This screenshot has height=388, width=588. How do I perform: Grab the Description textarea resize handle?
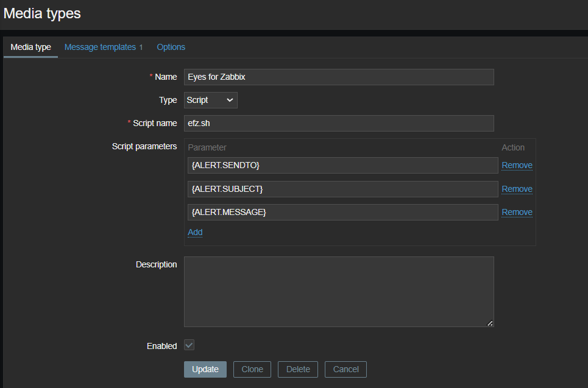[x=490, y=323]
